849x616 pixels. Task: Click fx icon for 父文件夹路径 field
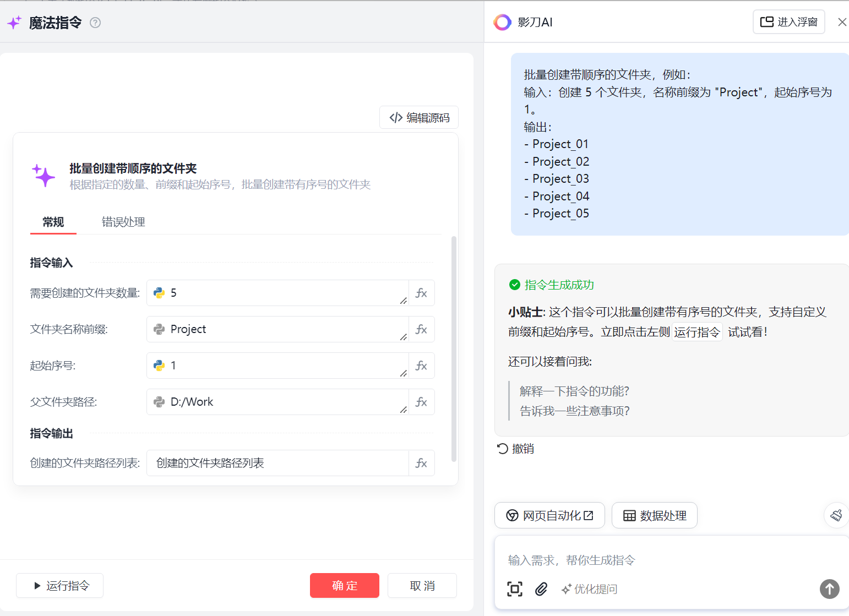(421, 402)
